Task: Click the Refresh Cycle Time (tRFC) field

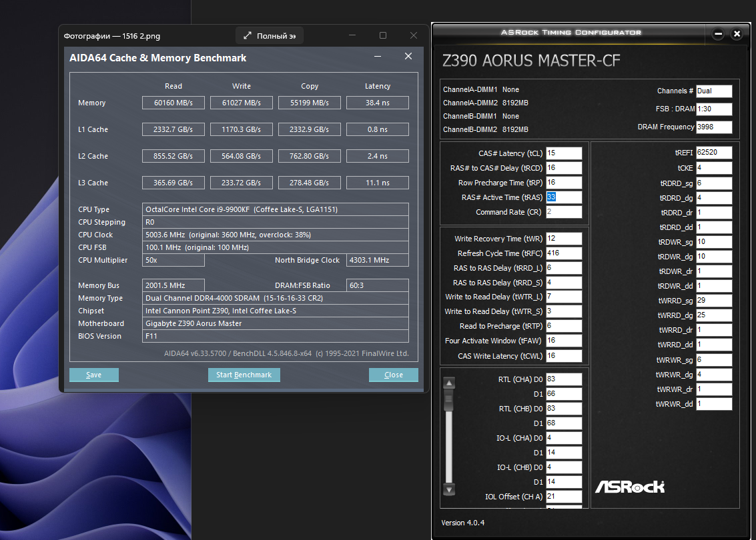Action: click(x=564, y=253)
